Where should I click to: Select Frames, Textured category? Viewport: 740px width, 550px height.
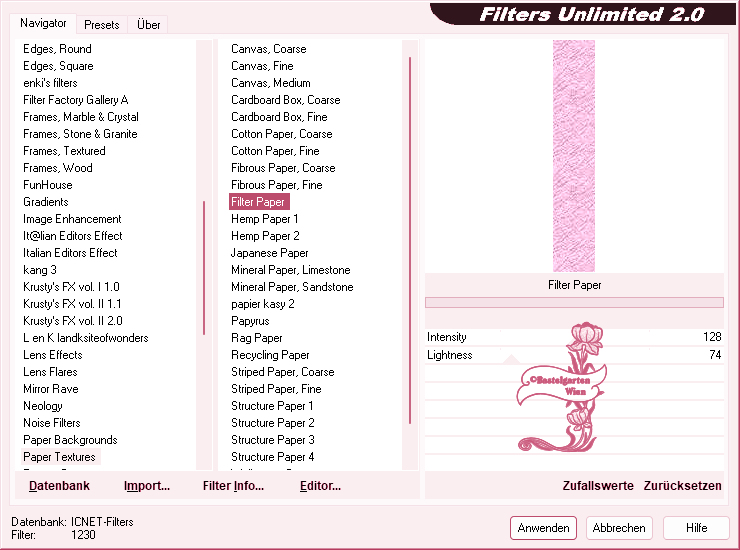[x=64, y=151]
